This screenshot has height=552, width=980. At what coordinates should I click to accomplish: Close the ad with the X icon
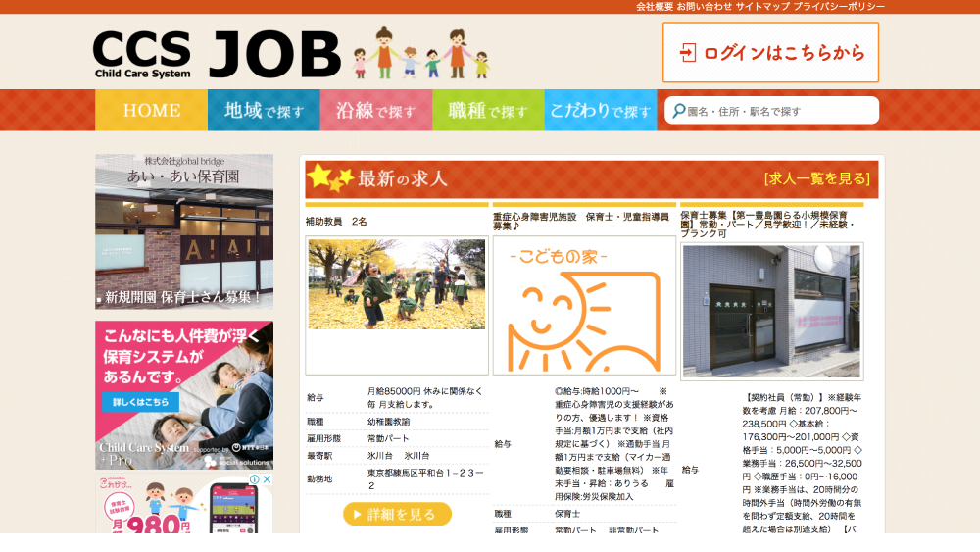(x=267, y=479)
